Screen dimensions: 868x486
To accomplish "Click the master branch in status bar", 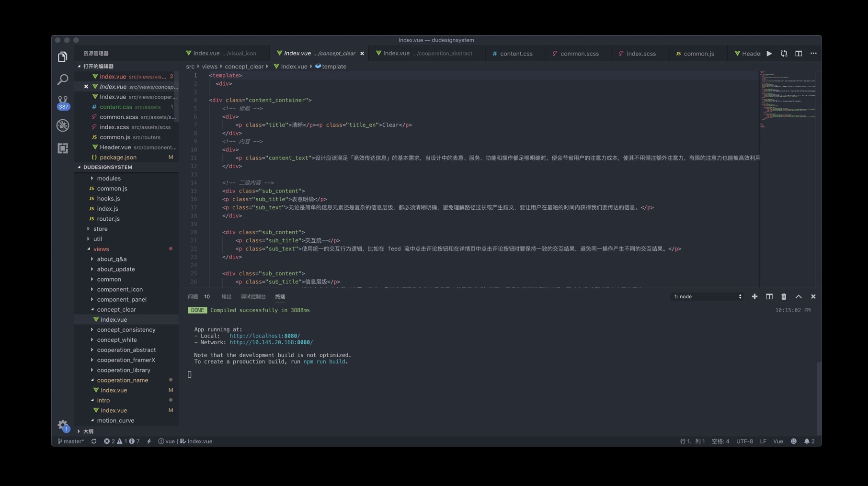I will pos(71,441).
